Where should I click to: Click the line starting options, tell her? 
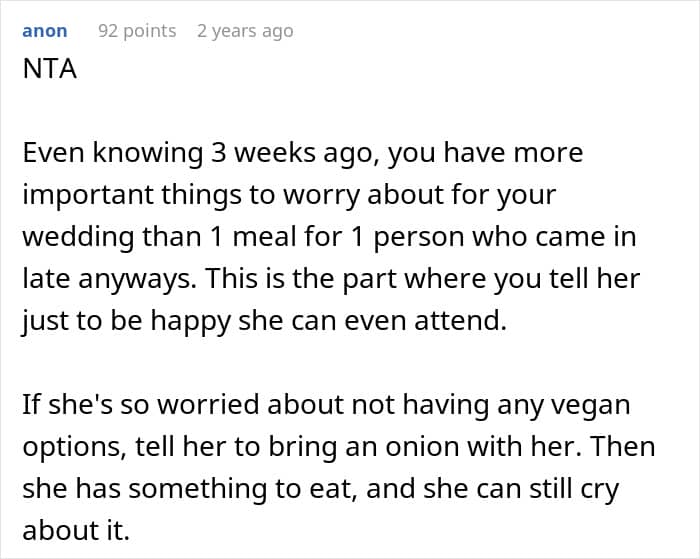point(339,447)
